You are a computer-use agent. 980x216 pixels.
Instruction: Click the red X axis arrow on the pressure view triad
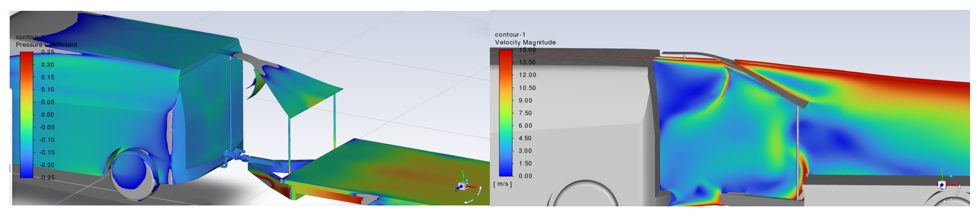coord(473,187)
